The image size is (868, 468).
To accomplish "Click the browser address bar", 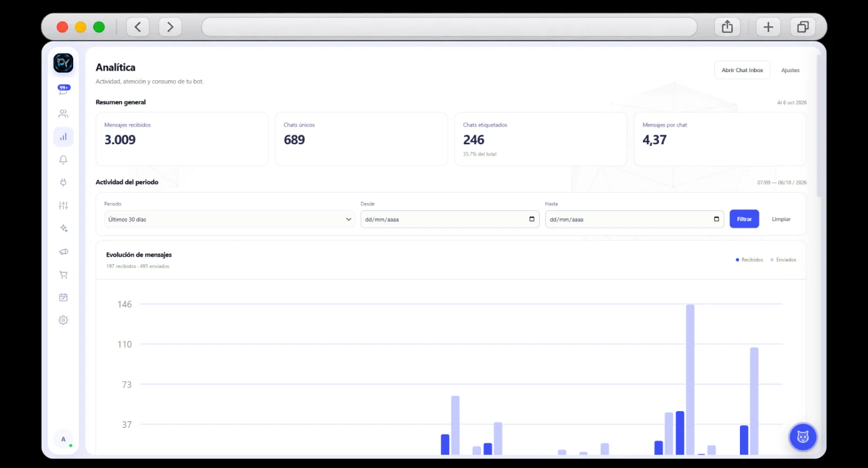I will 449,27.
